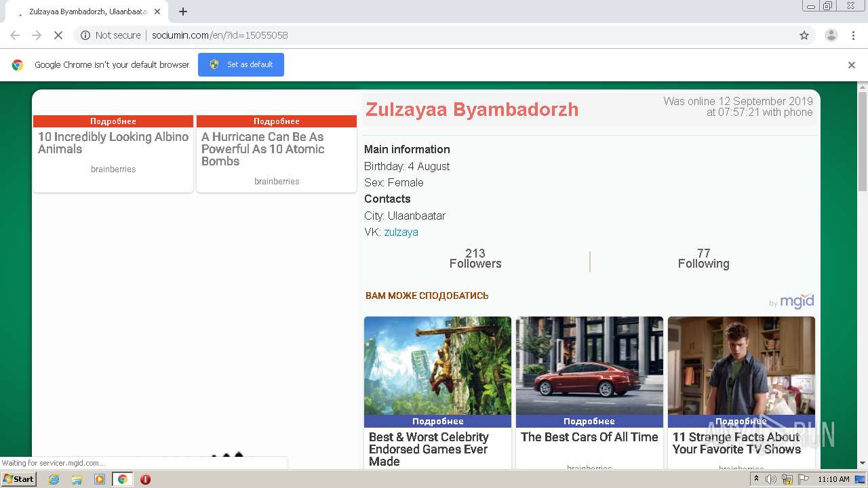868x488 pixels.
Task: Click Подробнее above the Hurricane card
Action: click(277, 121)
